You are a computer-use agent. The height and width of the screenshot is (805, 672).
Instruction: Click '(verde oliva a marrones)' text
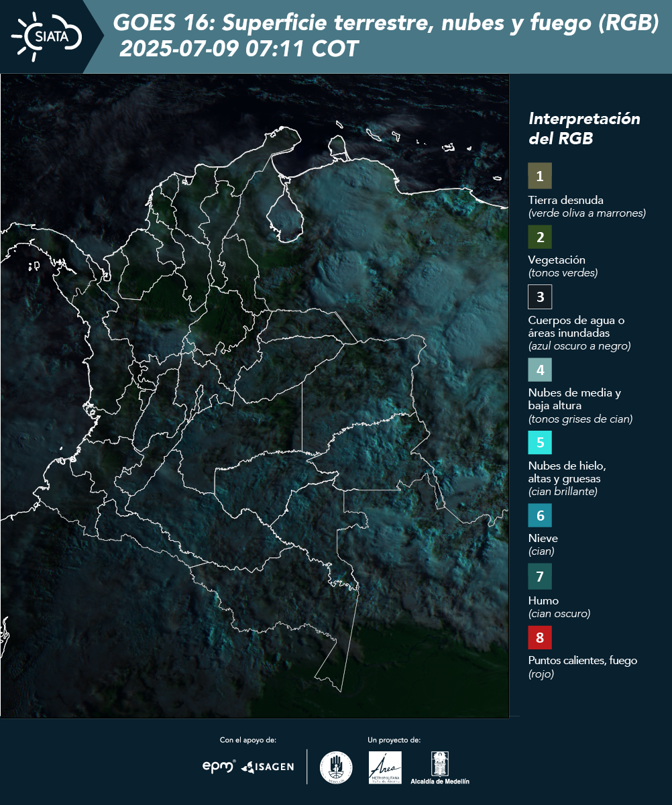[587, 213]
